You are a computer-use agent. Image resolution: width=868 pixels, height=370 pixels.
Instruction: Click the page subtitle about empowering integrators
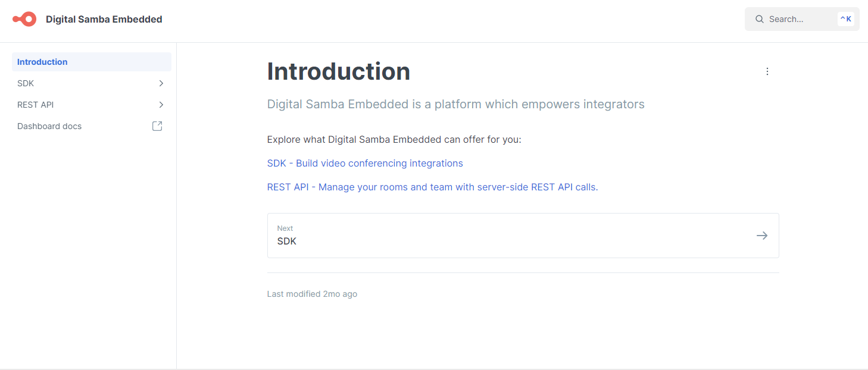pyautogui.click(x=455, y=105)
